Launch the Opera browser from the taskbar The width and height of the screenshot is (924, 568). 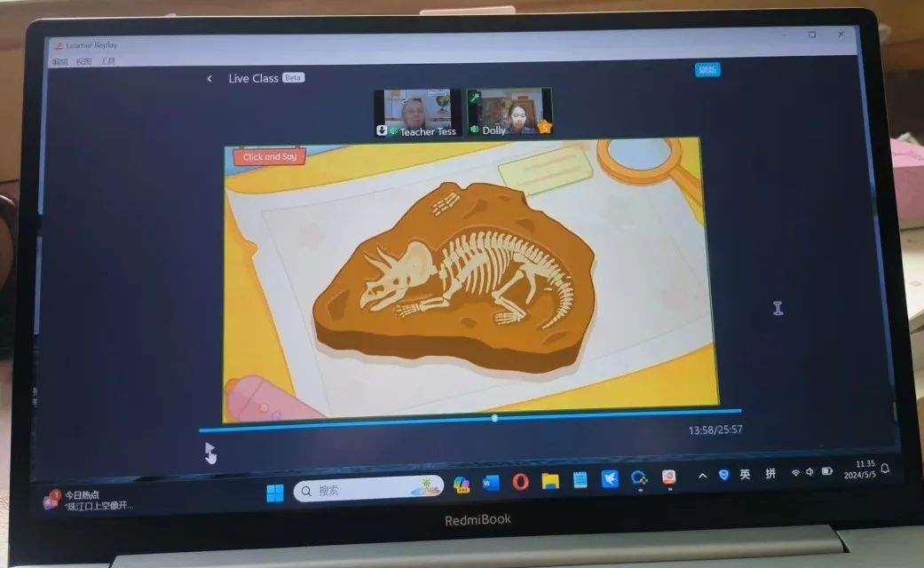coord(520,482)
